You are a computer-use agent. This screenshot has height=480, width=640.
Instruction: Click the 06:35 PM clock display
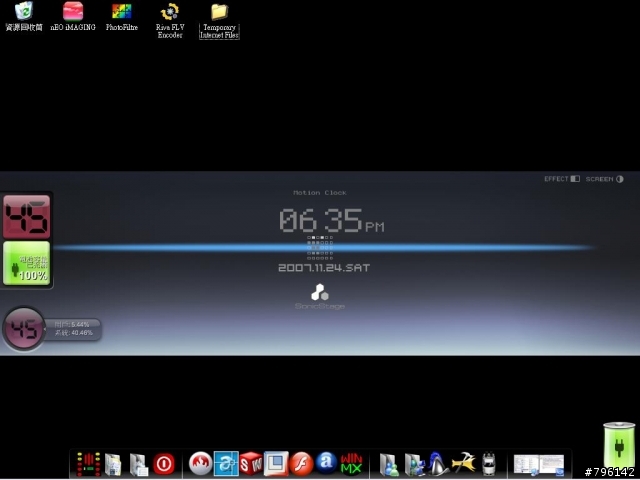coord(331,221)
